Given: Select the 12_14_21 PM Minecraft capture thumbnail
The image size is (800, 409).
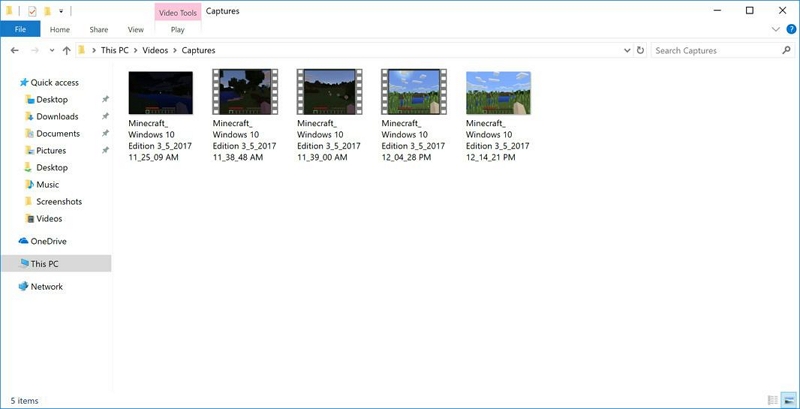Looking at the screenshot, I should (498, 92).
